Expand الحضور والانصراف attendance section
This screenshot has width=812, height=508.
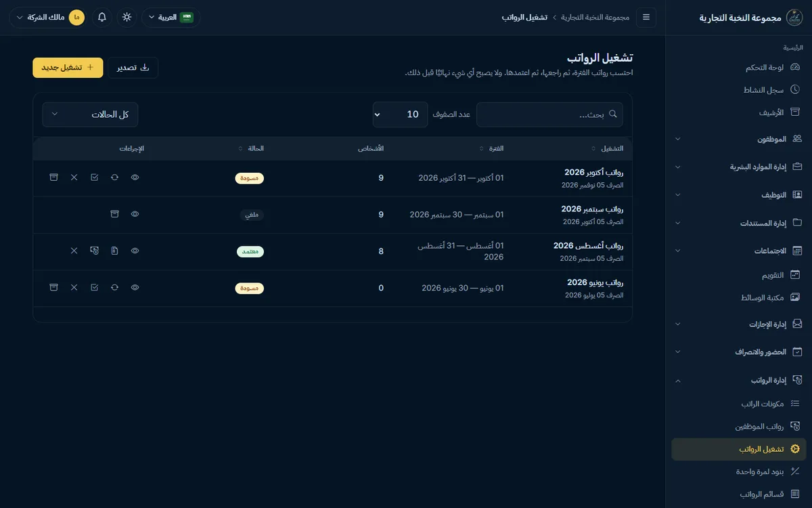[x=739, y=352]
